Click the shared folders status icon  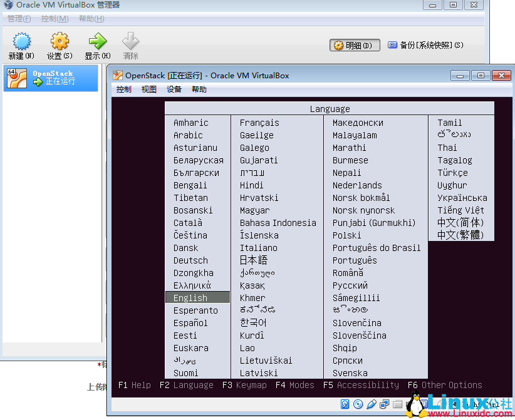(397, 404)
